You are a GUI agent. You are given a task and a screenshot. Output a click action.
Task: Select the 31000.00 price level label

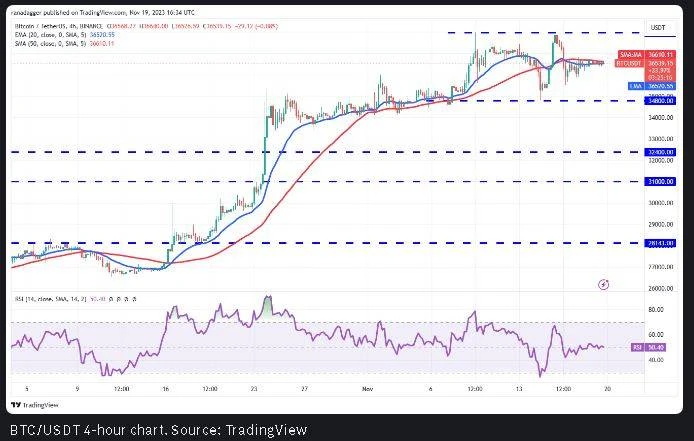[660, 182]
